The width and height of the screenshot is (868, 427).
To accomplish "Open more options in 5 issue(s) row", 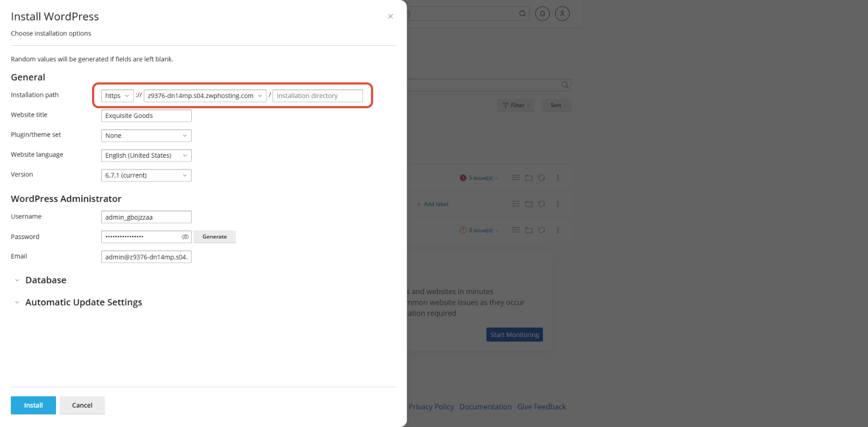I will coord(558,178).
